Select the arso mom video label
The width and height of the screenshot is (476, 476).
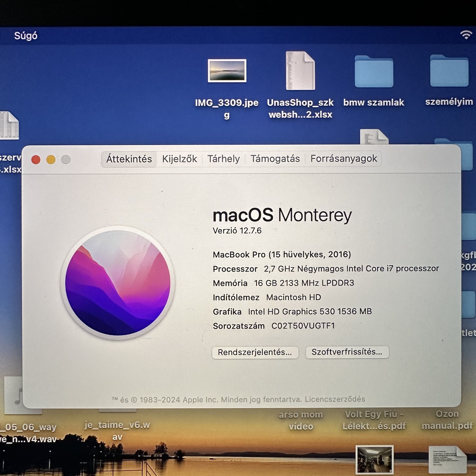(301, 420)
